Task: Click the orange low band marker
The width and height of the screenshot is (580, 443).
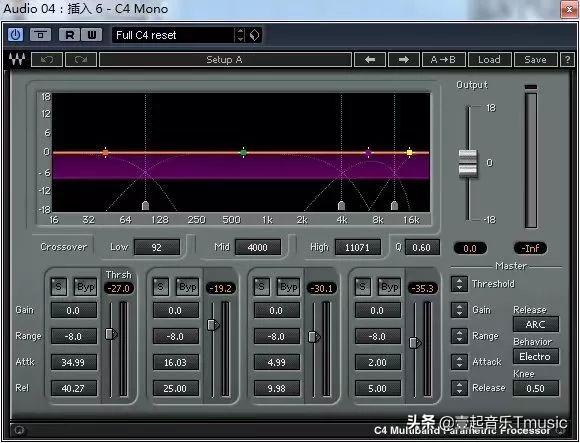Action: 105,152
